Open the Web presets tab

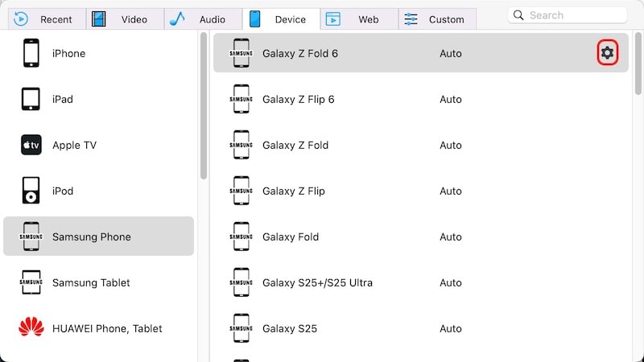(x=358, y=19)
